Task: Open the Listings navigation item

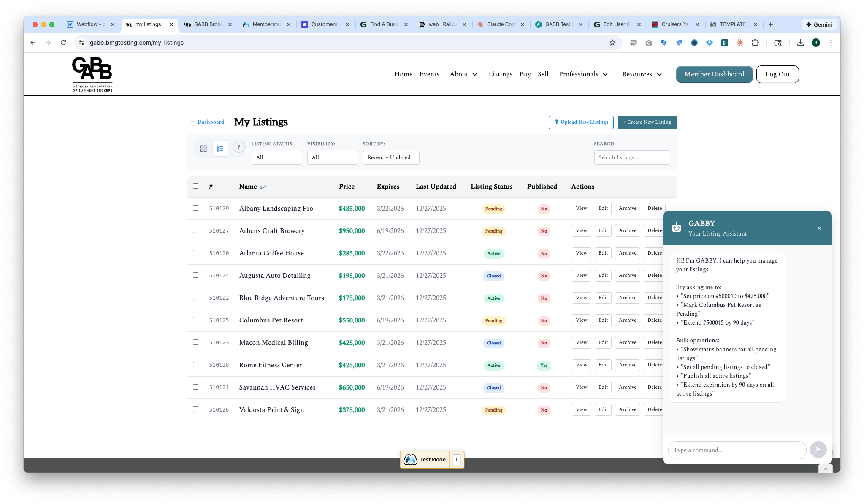Action: (500, 74)
